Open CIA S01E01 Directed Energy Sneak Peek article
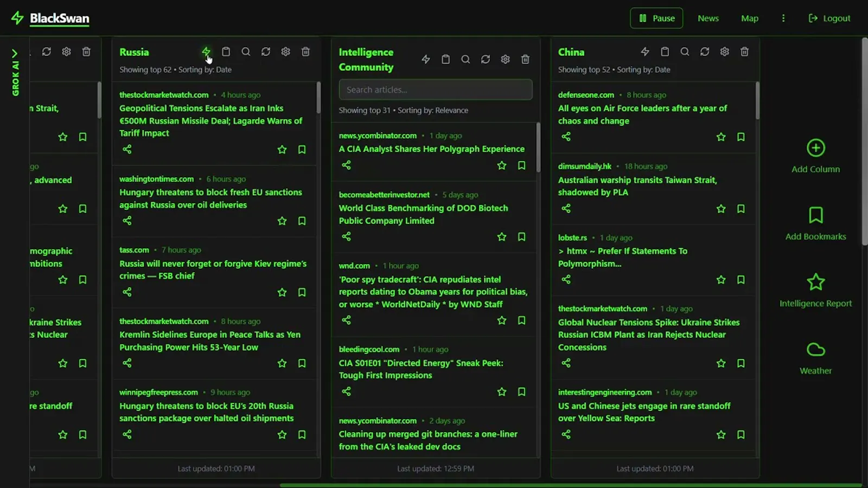Viewport: 868px width, 488px height. coord(421,369)
